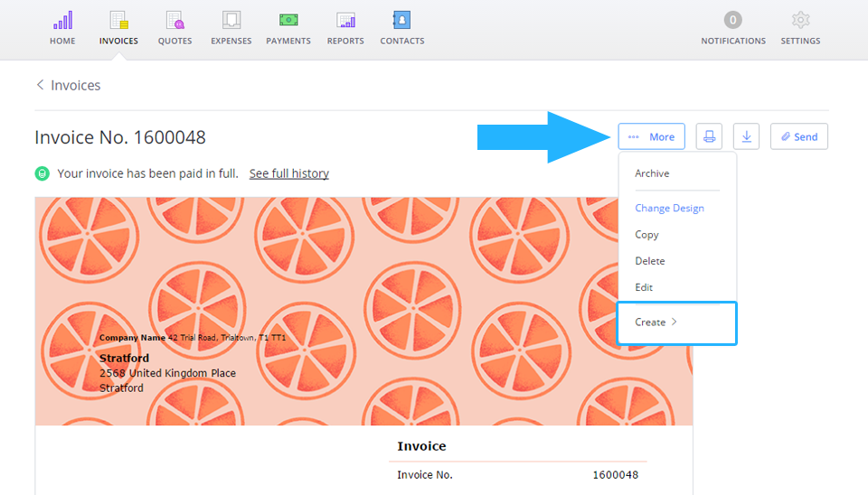Screen dimensions: 868x495
Task: Open the Contacts section icon
Action: pos(401,21)
